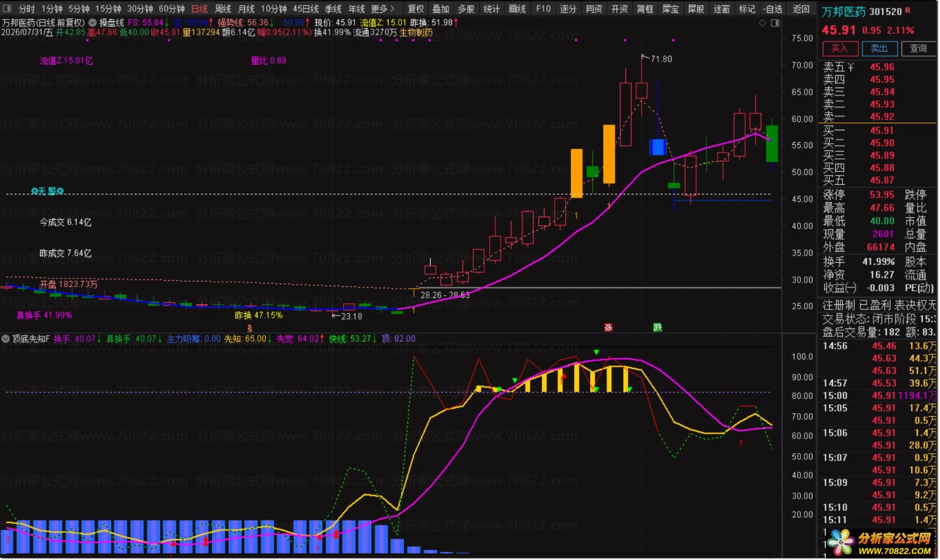Screen dimensions: 940x560
Task: Switch to 季线 quarterly chart
Action: click(x=333, y=9)
